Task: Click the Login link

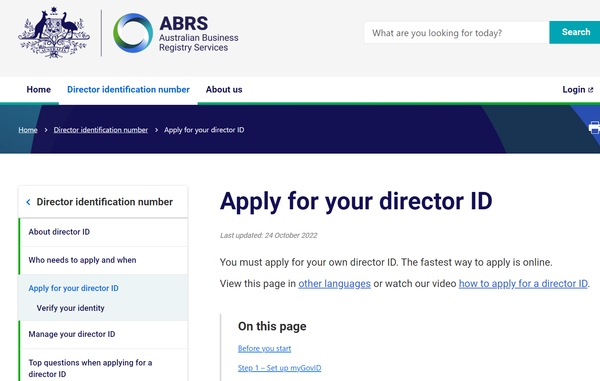Action: [x=577, y=90]
